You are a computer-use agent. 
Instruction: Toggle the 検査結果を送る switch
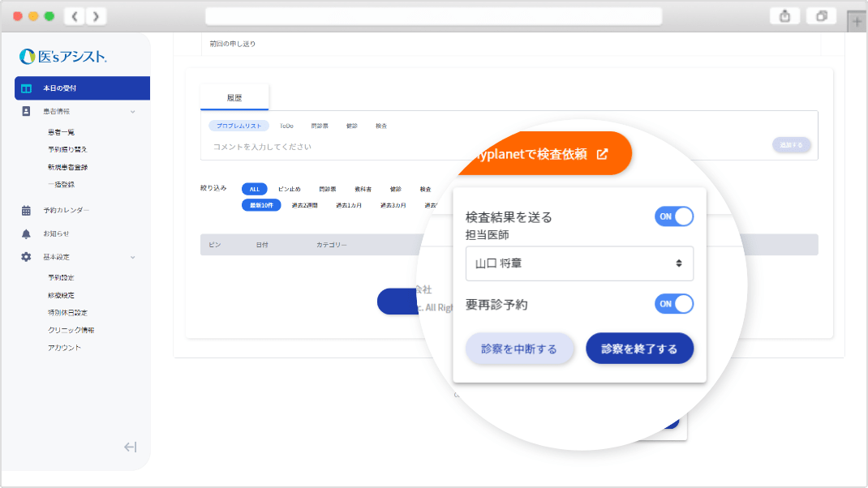pos(673,216)
